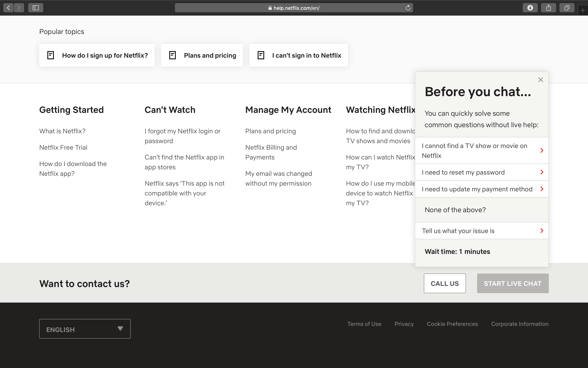Screen dimensions: 588x368
Task: Open 'How to find and download TV shows'
Action: (x=381, y=136)
